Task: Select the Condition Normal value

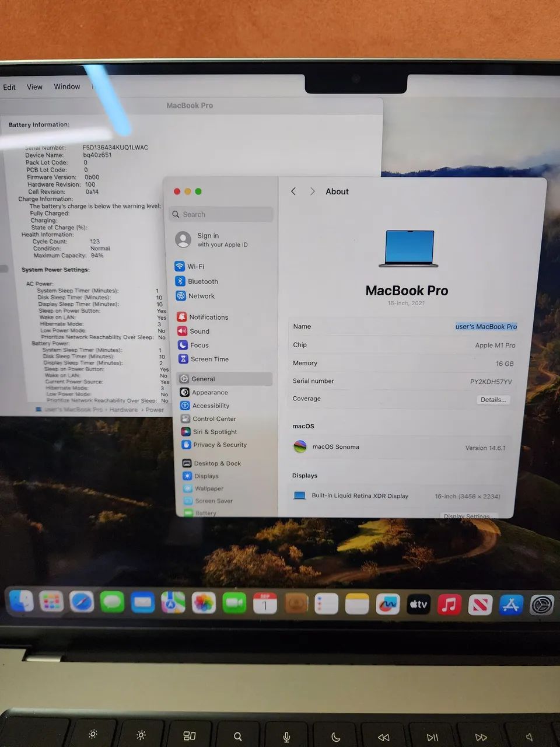Action: (x=100, y=249)
